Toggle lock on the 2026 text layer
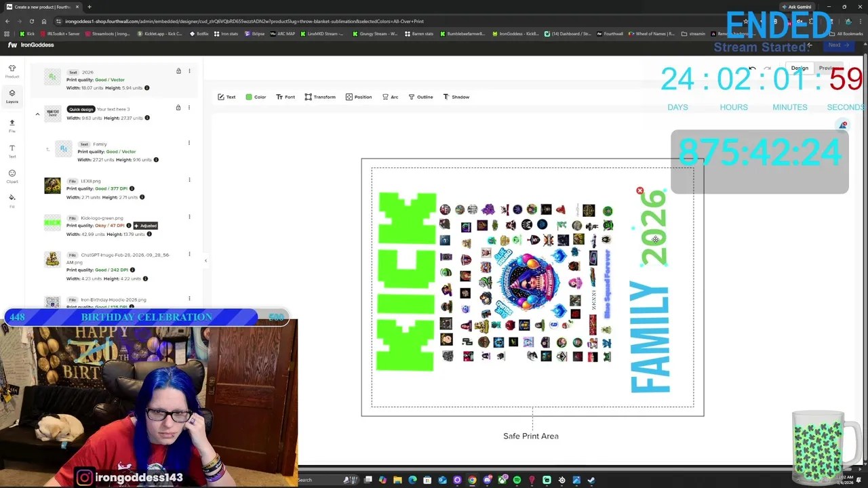This screenshot has width=868, height=488. 178,71
